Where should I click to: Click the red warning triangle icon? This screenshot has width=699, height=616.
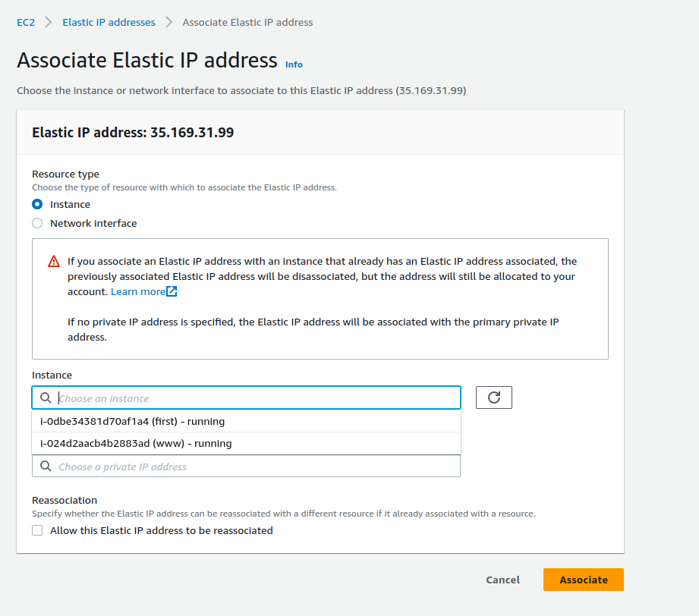pos(52,260)
